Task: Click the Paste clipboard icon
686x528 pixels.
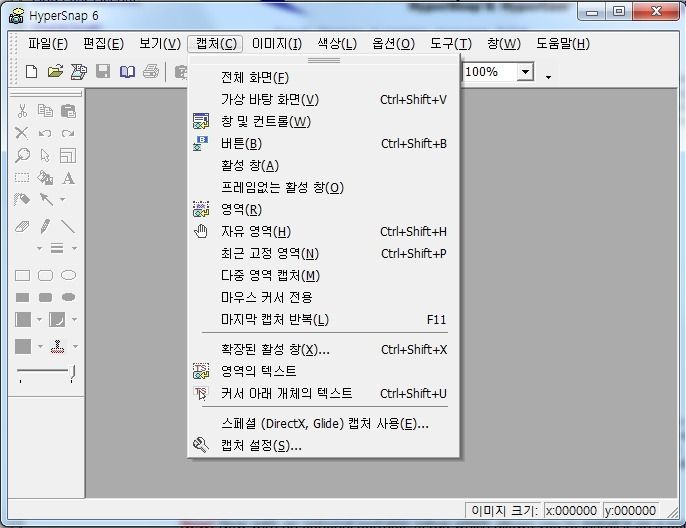Action: [x=68, y=111]
